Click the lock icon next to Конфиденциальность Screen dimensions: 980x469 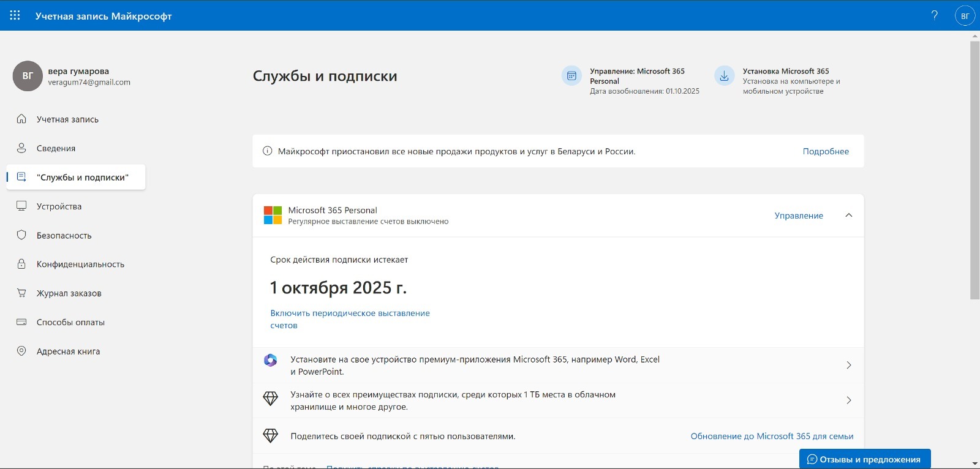click(21, 264)
